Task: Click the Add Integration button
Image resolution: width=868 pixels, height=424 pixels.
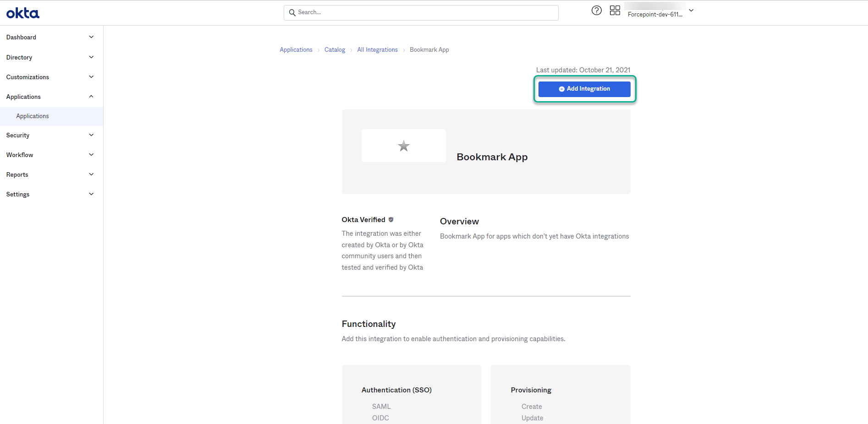Action: coord(584,89)
